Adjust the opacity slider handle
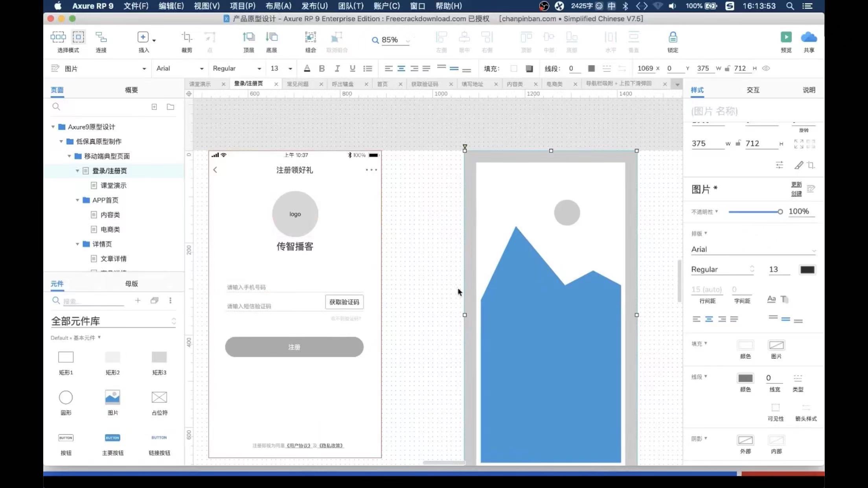The image size is (868, 488). point(780,212)
